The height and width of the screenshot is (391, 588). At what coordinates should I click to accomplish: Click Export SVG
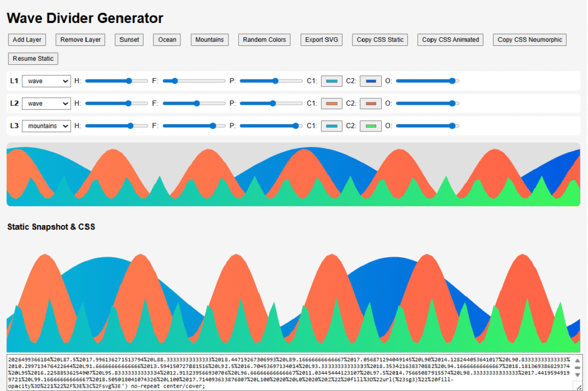pyautogui.click(x=321, y=40)
